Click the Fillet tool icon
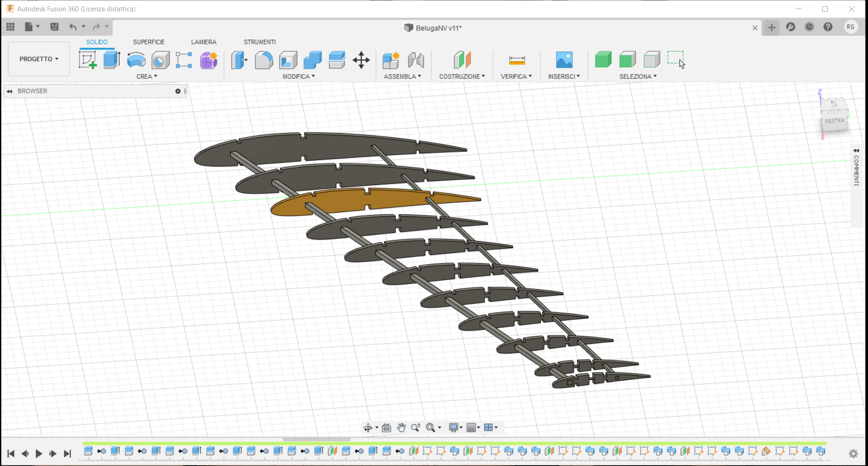Screen dimensions: 868x466 click(x=264, y=60)
